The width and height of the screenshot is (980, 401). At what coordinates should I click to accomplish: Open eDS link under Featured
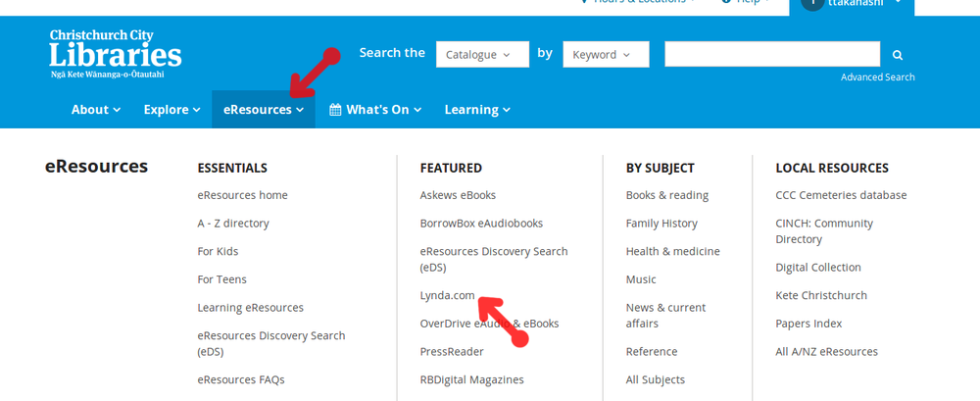[x=494, y=259]
